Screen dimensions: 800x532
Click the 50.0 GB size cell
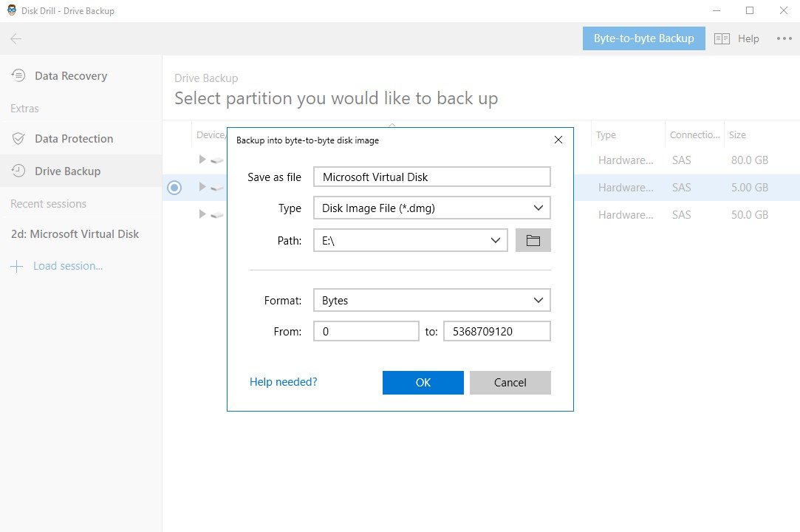(750, 215)
